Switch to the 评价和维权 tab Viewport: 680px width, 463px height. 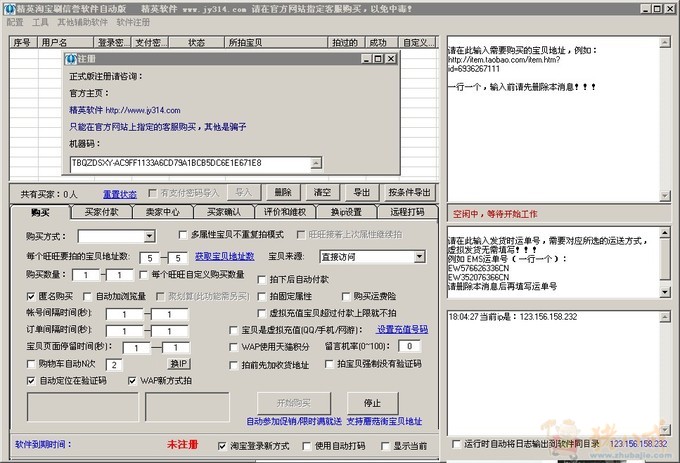285,212
